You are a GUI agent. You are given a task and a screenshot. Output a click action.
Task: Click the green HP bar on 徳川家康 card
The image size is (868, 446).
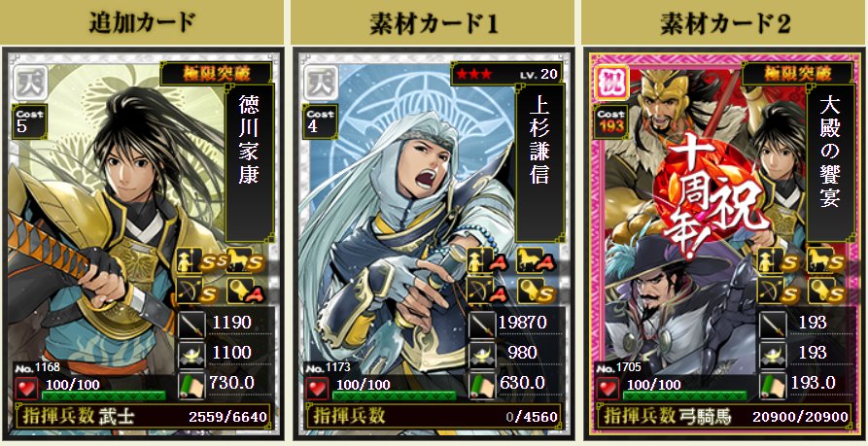pyautogui.click(x=103, y=395)
